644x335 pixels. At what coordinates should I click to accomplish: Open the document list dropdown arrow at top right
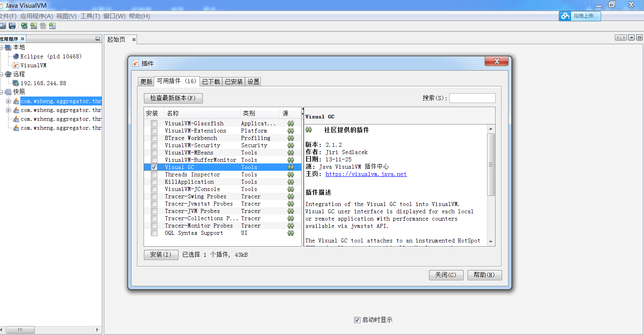coord(631,38)
